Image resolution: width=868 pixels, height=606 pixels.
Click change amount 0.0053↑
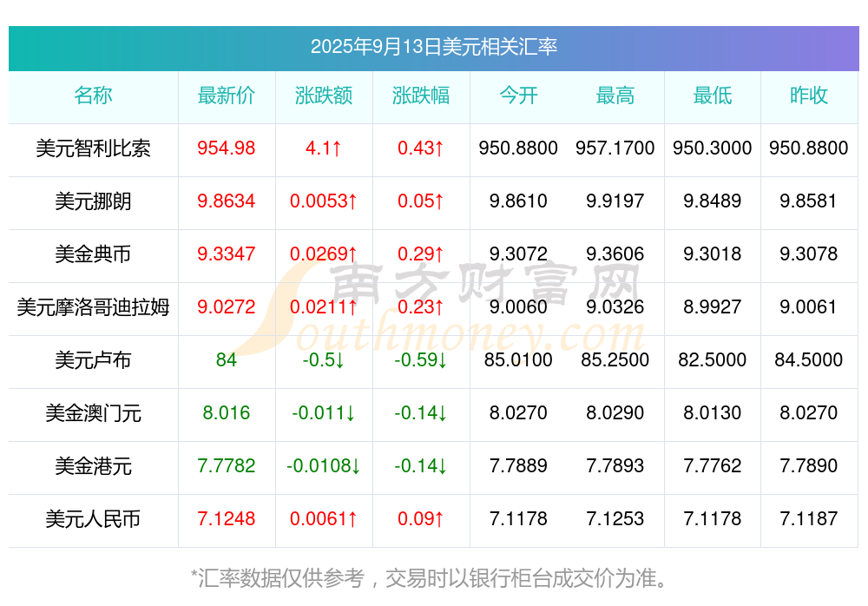(x=324, y=201)
